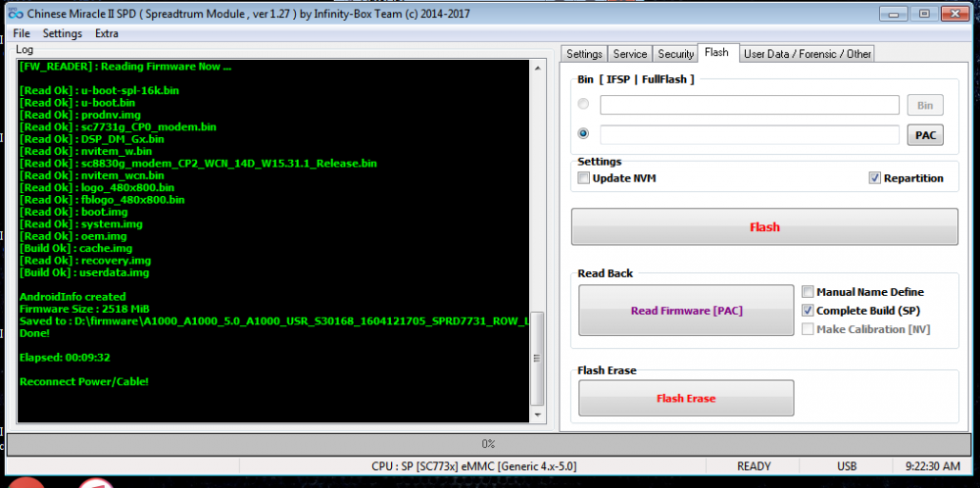Close the Chinese Miracle II window
The height and width of the screenshot is (488, 980).
955,13
